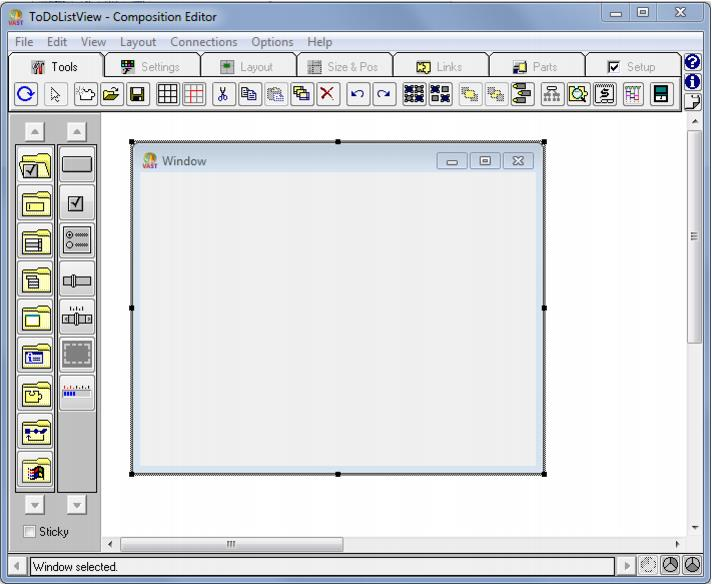
Task: Click the Undo arrow icon
Action: coord(359,95)
